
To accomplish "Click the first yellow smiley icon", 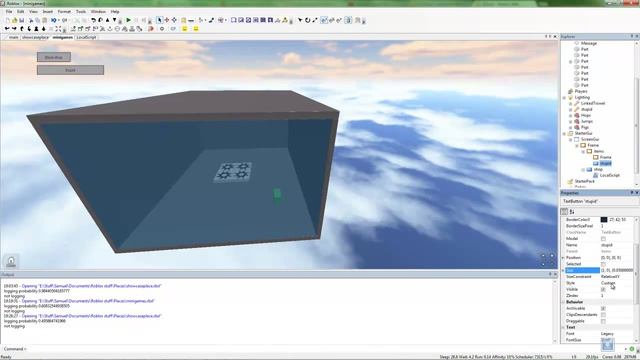I will 184,29.
